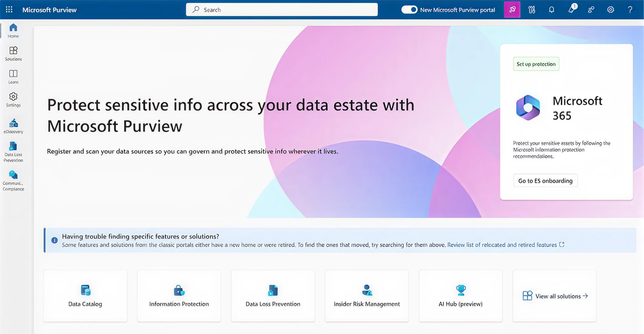The height and width of the screenshot is (334, 644).
Task: Click the AI Hub trophy icon
Action: click(x=461, y=290)
